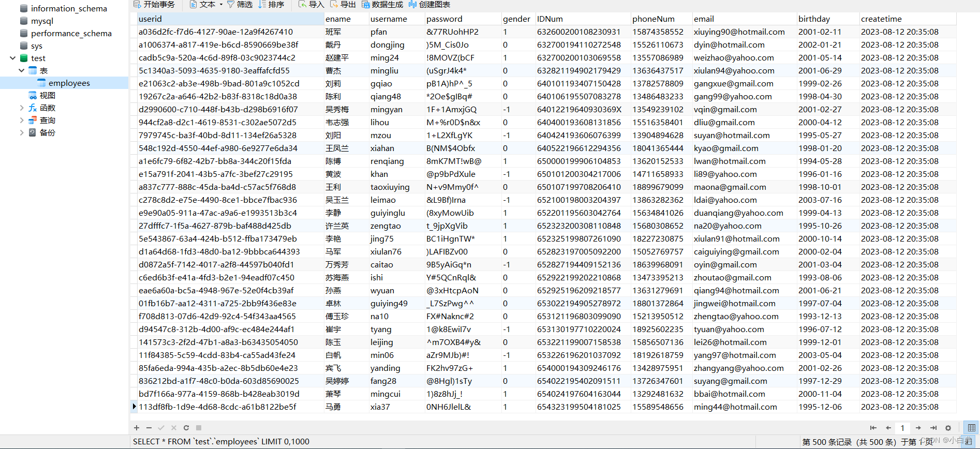Screen dimensions: 980x449
Task: Collapse the test database node
Action: pyautogui.click(x=12, y=58)
